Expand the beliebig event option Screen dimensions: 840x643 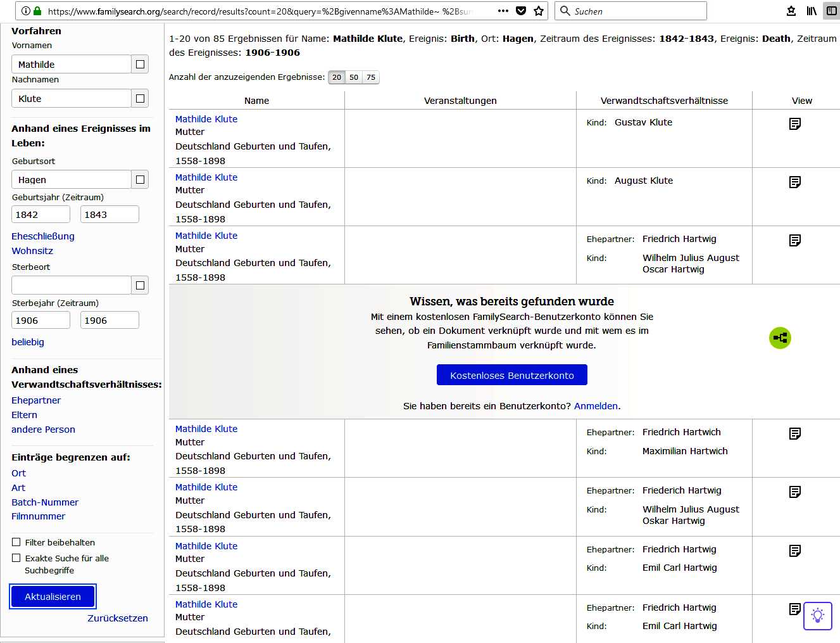[x=28, y=342]
